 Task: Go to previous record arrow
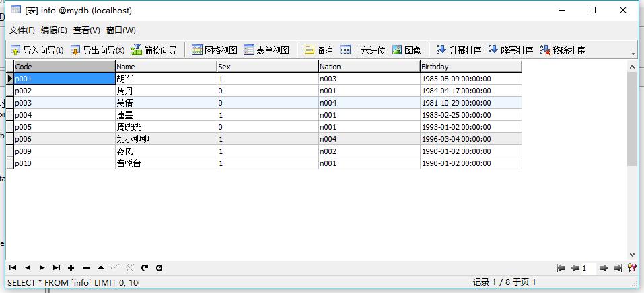tap(28, 268)
